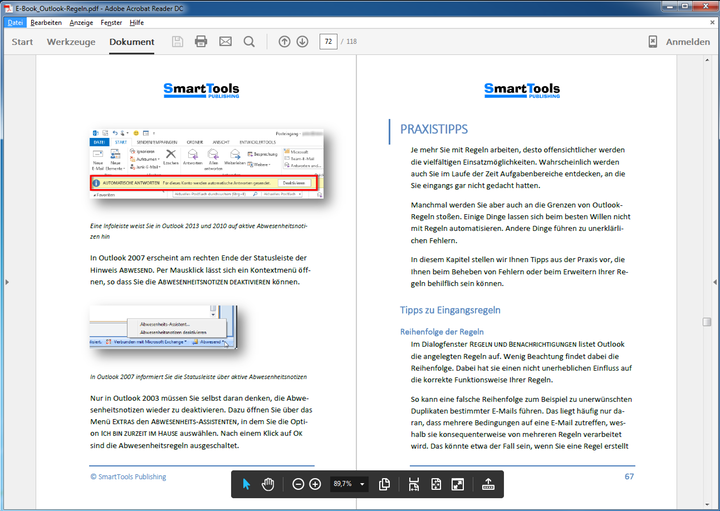This screenshot has width=720, height=511.
Task: Click the page display copy icon
Action: [384, 484]
